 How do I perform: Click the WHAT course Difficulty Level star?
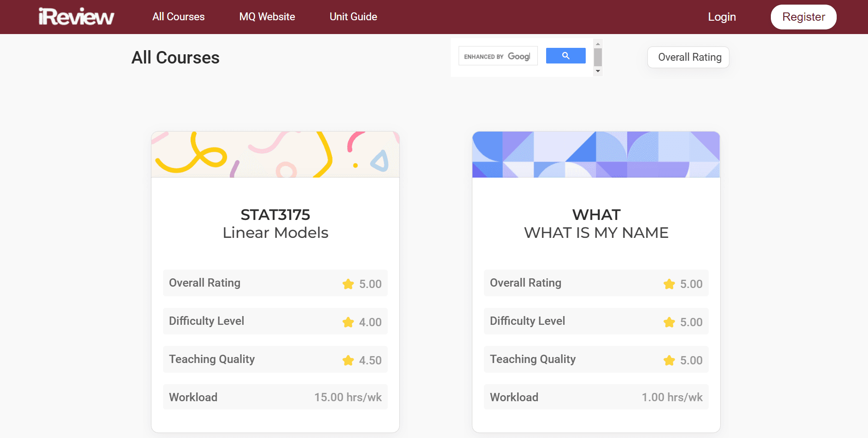point(669,322)
